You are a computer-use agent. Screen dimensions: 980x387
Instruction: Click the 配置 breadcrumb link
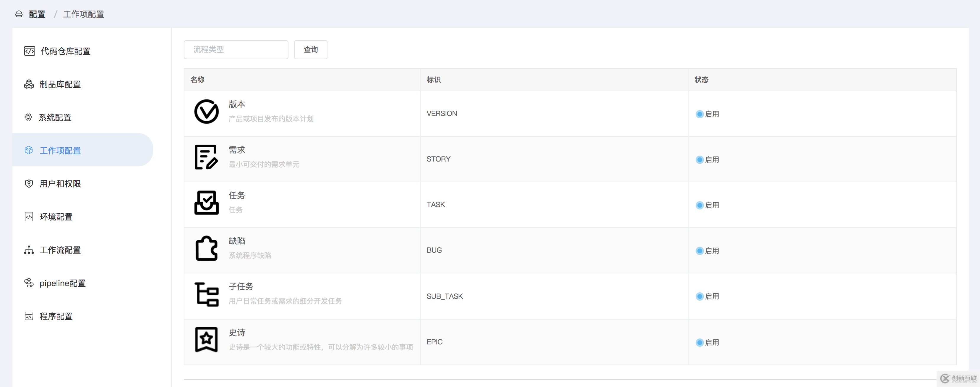tap(37, 14)
